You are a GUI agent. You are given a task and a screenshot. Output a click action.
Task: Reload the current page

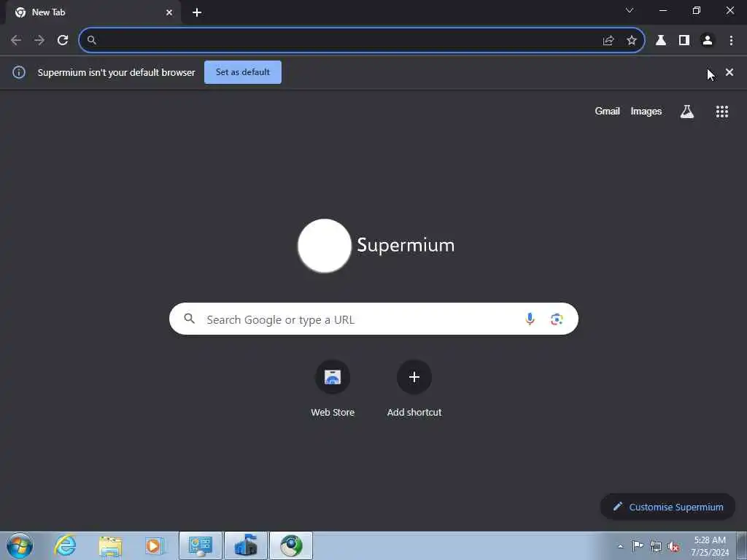pos(63,41)
